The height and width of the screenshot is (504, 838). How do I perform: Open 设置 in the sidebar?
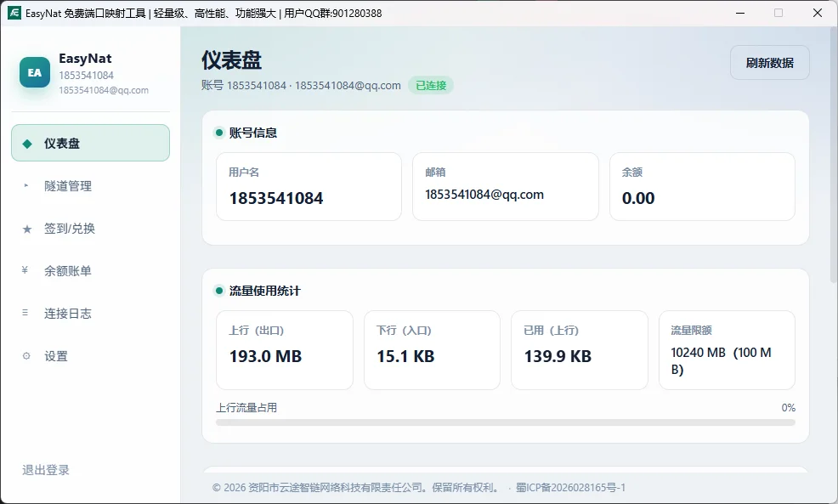(x=90, y=356)
